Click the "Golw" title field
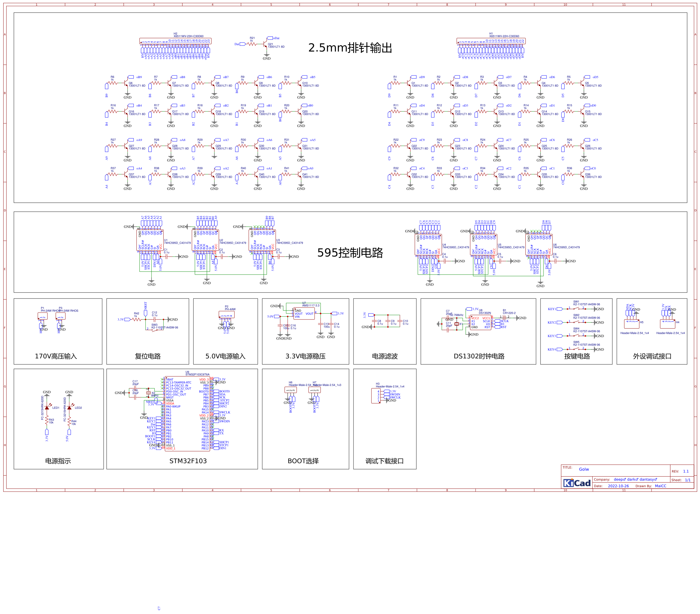Viewport: 700px width, 614px height. pos(584,469)
